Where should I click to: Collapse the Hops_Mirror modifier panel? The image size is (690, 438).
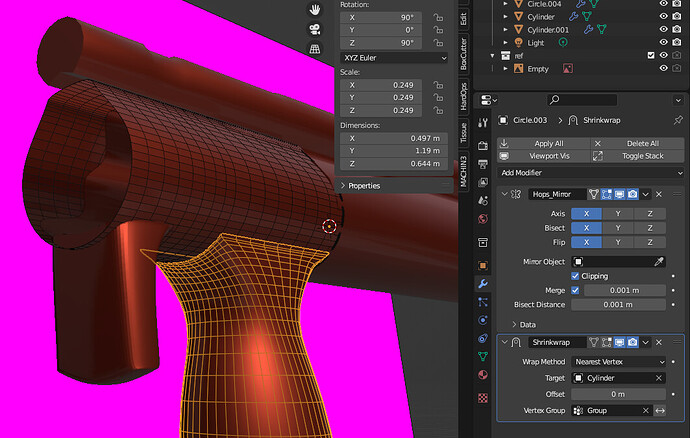point(504,194)
